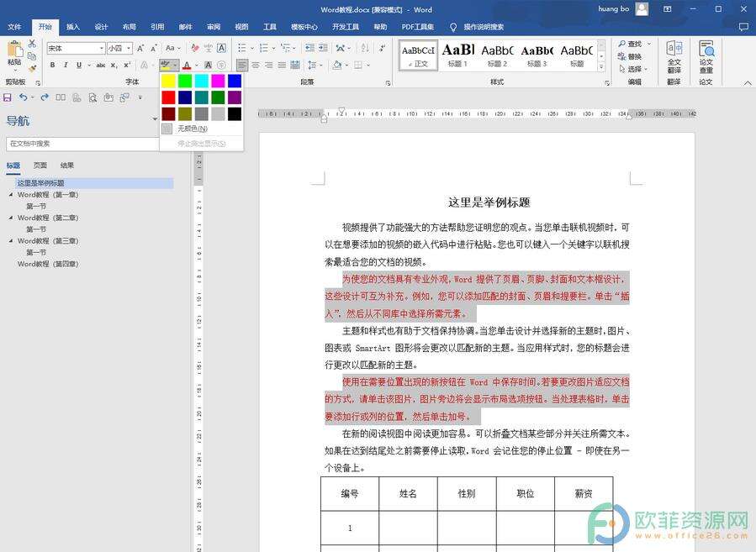
Task: Click the Enclose Characters circle icon
Action: coord(221,65)
